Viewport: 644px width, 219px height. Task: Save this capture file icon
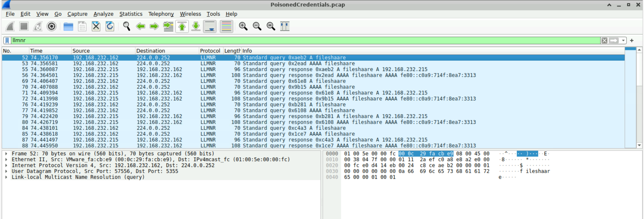82,26
